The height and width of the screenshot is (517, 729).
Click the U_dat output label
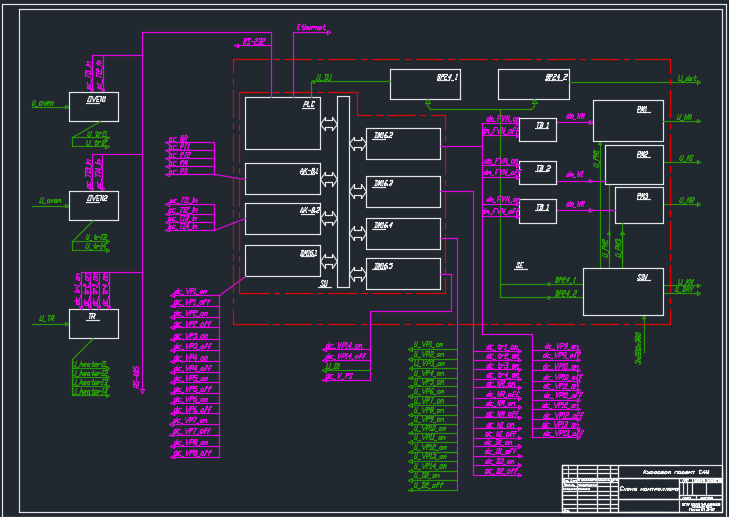687,78
